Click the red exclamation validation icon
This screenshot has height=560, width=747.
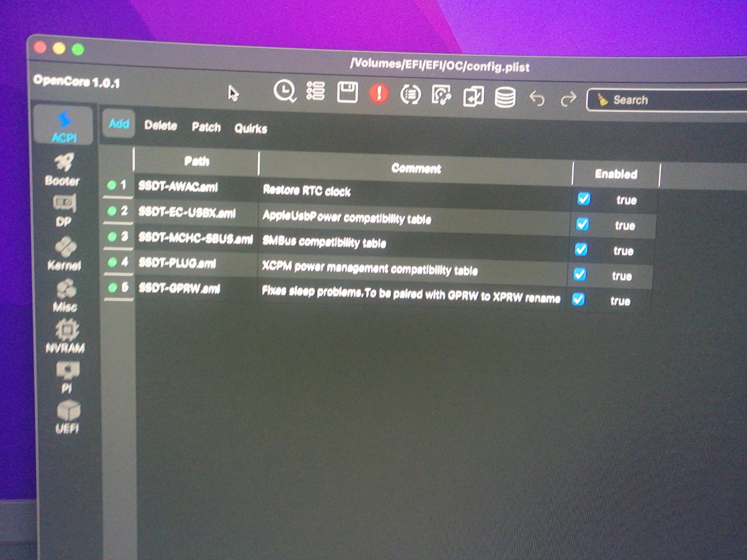coord(379,93)
